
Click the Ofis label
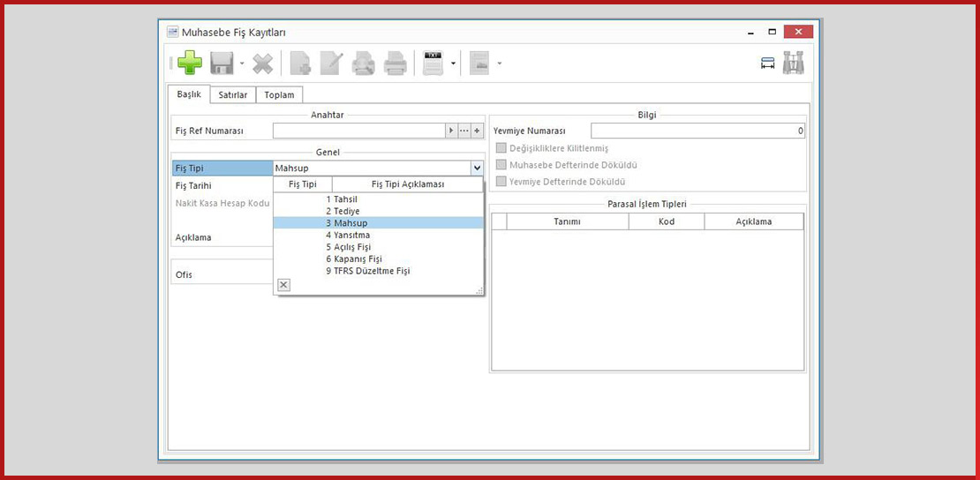point(184,274)
